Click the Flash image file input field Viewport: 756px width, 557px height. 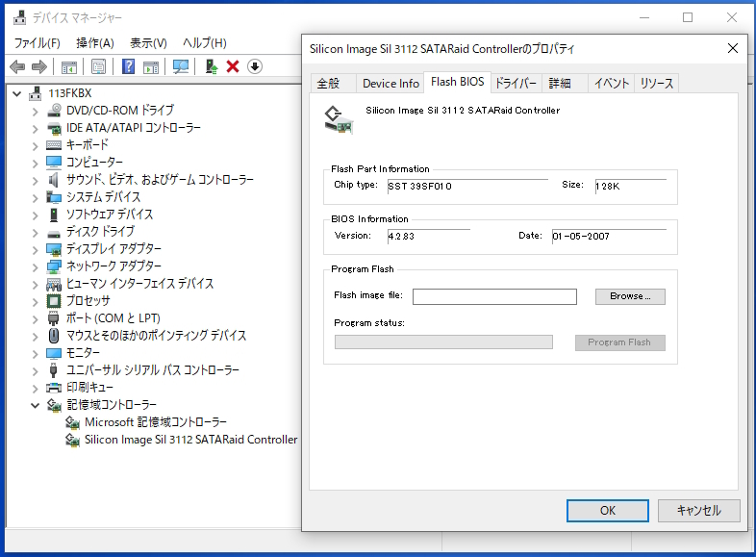(x=494, y=296)
